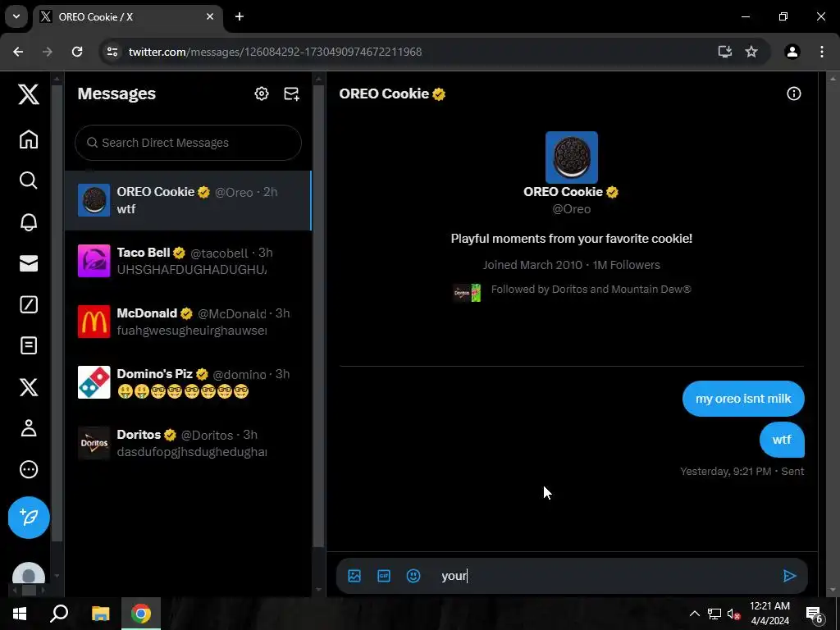Click the twitter.com address bar URL
Viewport: 840px width, 630px height.
coord(276,52)
